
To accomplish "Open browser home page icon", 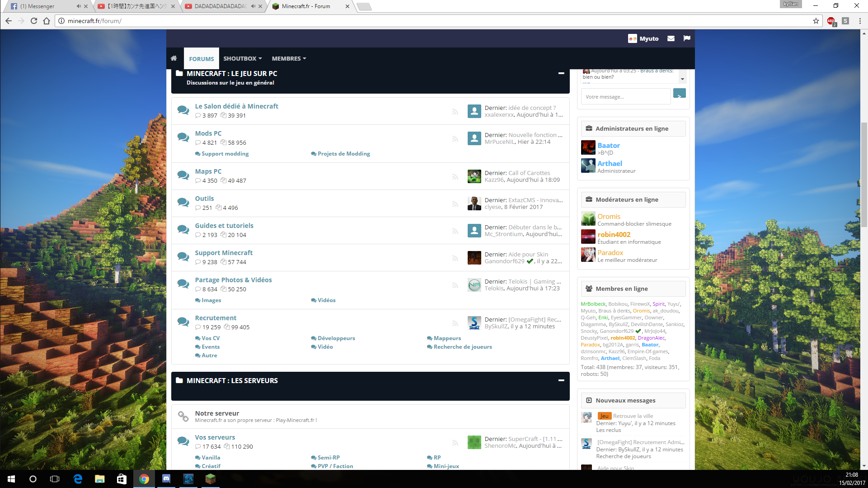I will (x=47, y=21).
